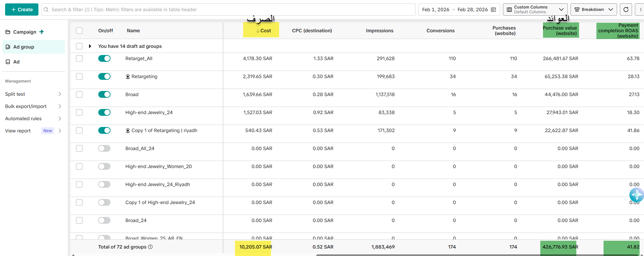Viewport: 644px width, 256px height.
Task: Click the plus icon in Create button
Action: point(14,10)
